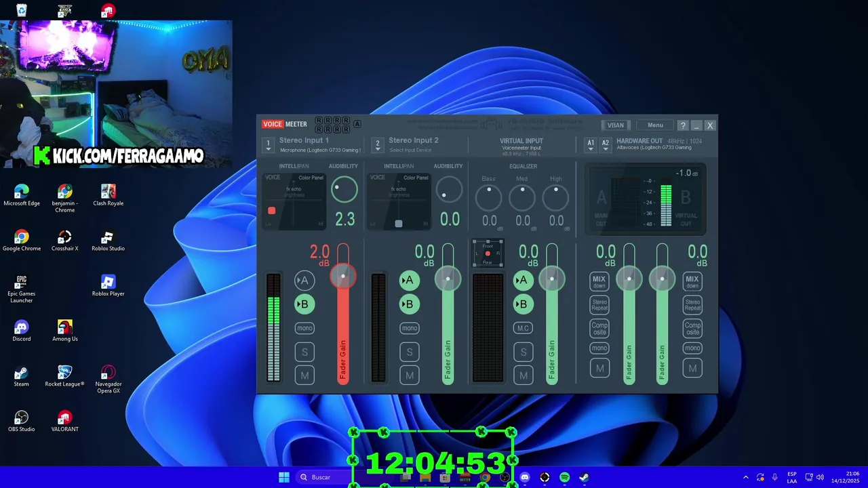Enable Stereo Repeat on bus A
Viewport: 868px width, 488px height.
click(x=599, y=305)
